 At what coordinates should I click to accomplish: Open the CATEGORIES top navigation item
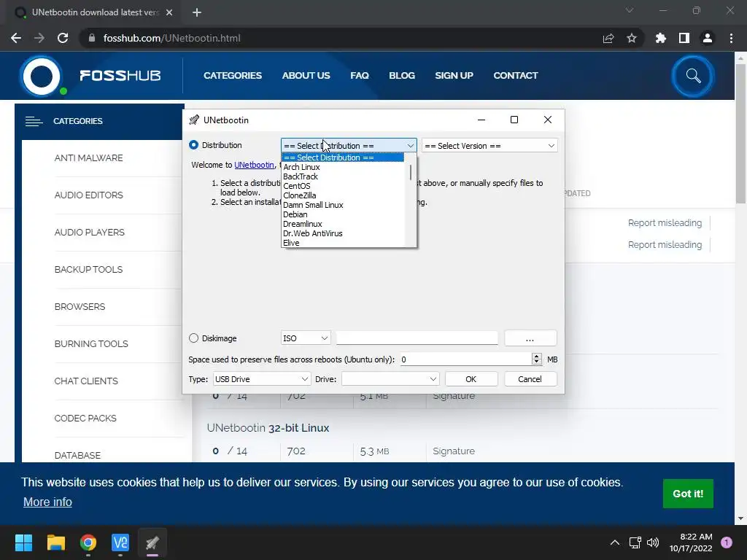click(233, 76)
